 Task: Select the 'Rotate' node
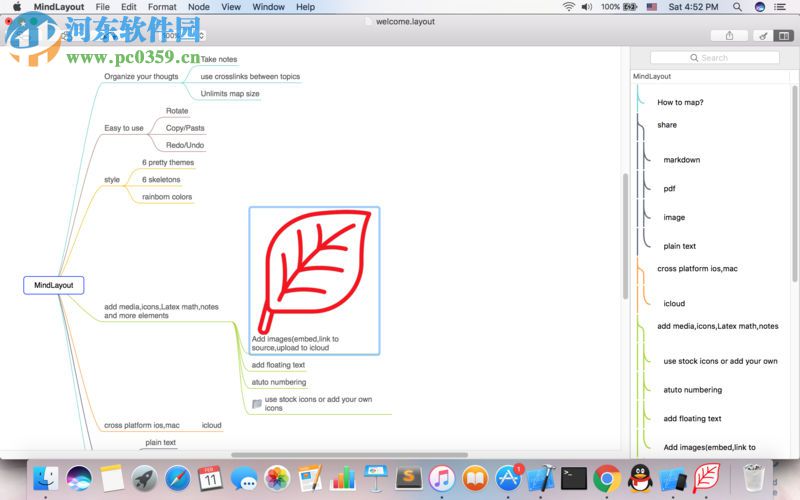coord(177,111)
